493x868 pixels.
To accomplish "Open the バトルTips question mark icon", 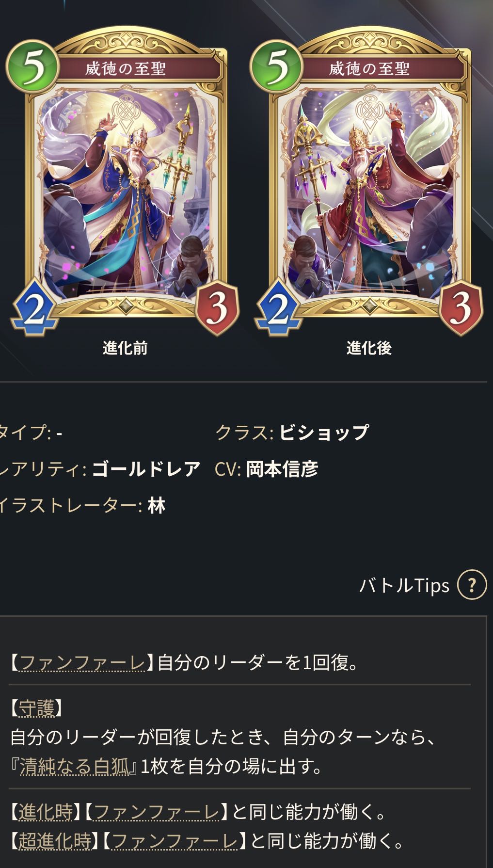I will click(472, 585).
